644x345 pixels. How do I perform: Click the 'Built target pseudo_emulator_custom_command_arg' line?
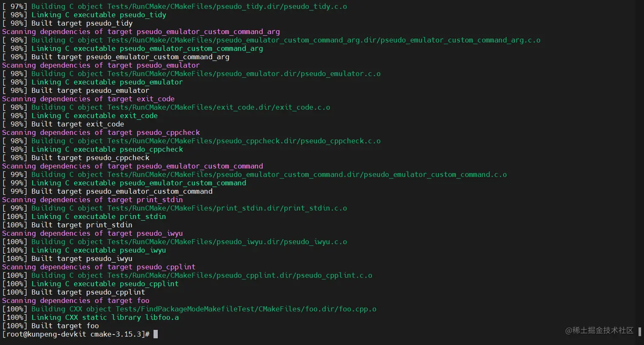116,57
